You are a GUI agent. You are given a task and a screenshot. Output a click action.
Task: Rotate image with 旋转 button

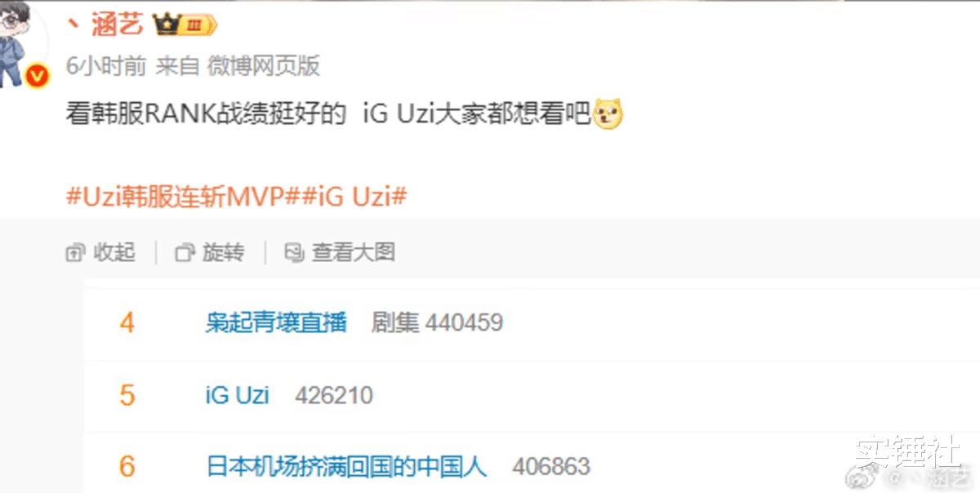tap(210, 252)
